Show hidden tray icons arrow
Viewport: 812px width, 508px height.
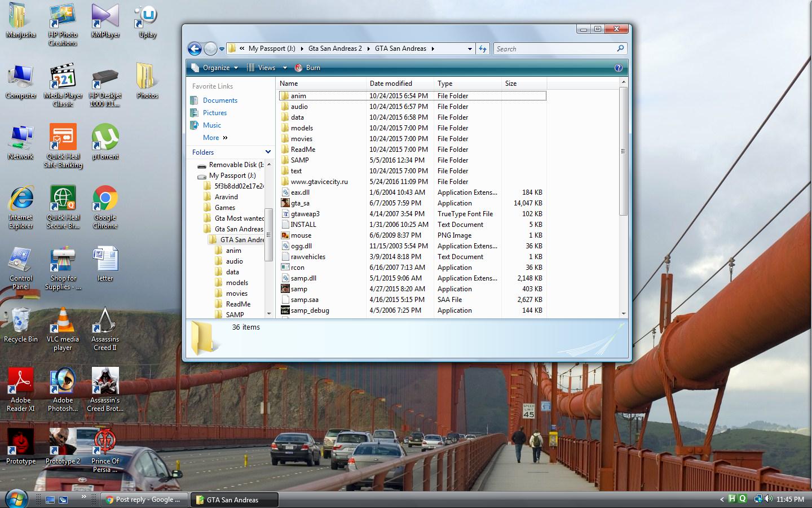(722, 500)
